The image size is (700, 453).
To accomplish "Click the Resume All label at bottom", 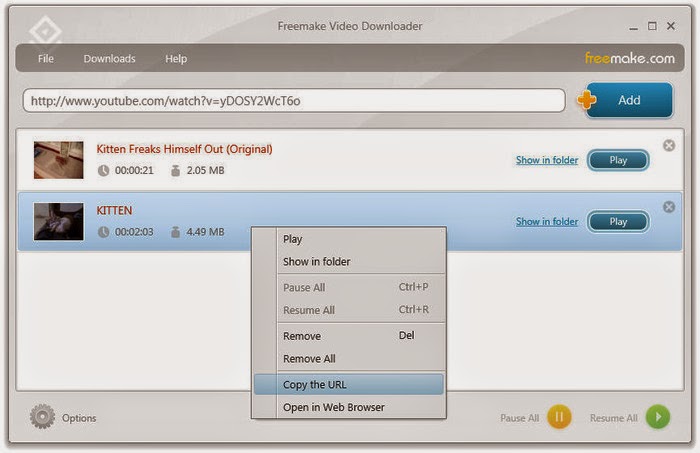I will [614, 418].
